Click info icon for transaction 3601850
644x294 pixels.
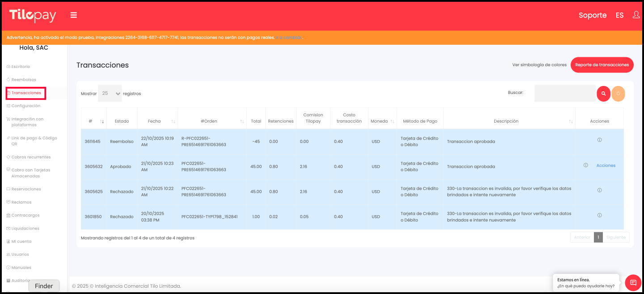[599, 215]
